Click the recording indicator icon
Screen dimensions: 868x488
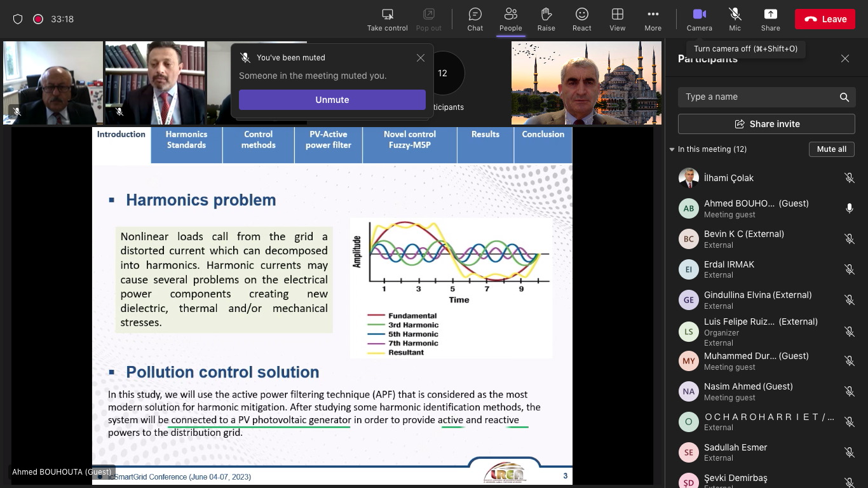pos(38,19)
